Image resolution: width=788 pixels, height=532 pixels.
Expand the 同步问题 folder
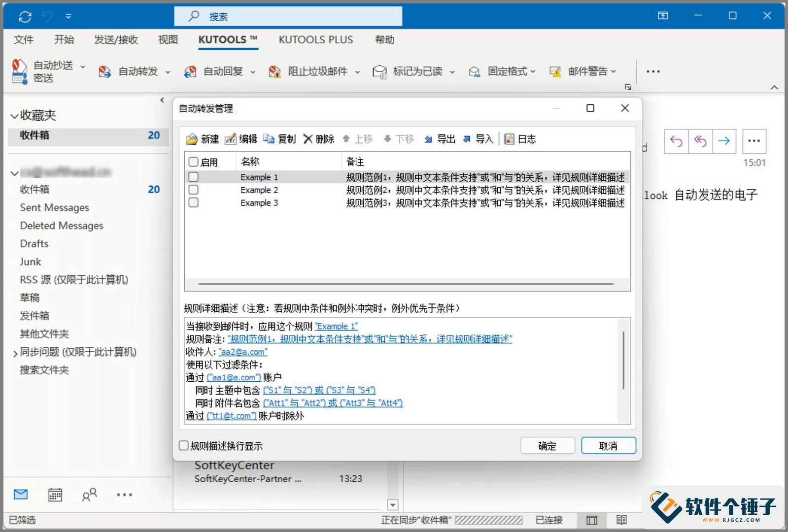click(x=15, y=353)
